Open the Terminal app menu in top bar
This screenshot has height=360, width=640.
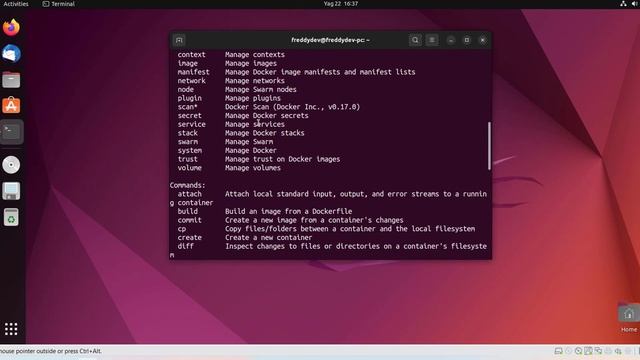pyautogui.click(x=59, y=4)
